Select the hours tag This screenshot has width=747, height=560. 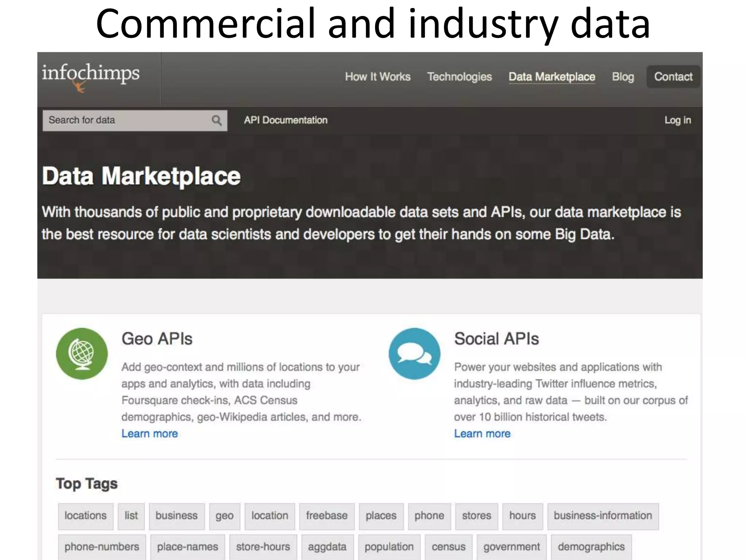pyautogui.click(x=523, y=516)
